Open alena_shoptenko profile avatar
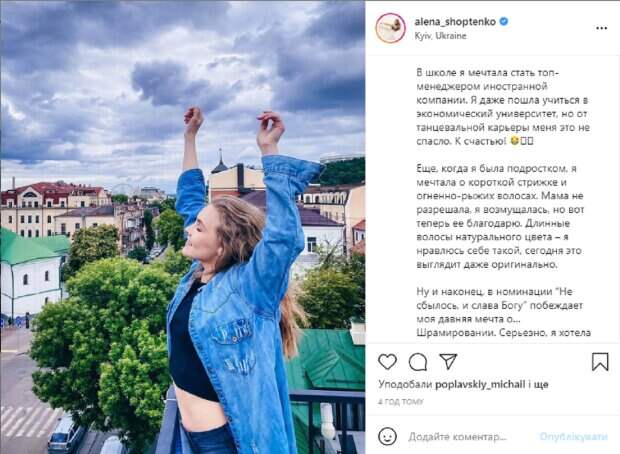Image resolution: width=620 pixels, height=454 pixels. point(390,28)
